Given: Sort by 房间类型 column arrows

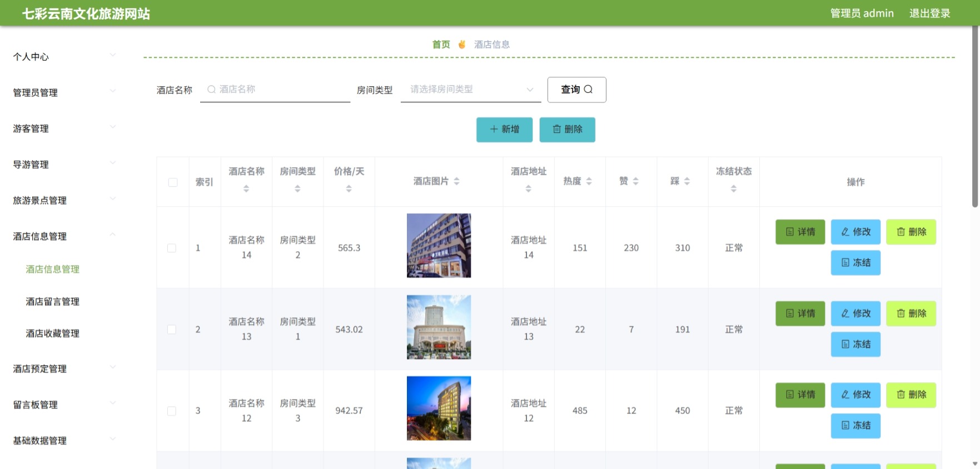Looking at the screenshot, I should click(x=297, y=189).
